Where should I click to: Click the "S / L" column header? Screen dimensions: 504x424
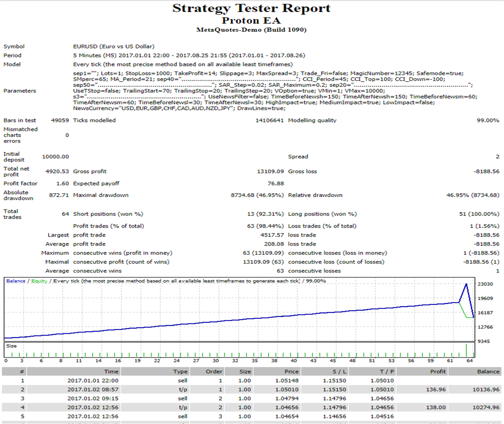[x=339, y=372]
